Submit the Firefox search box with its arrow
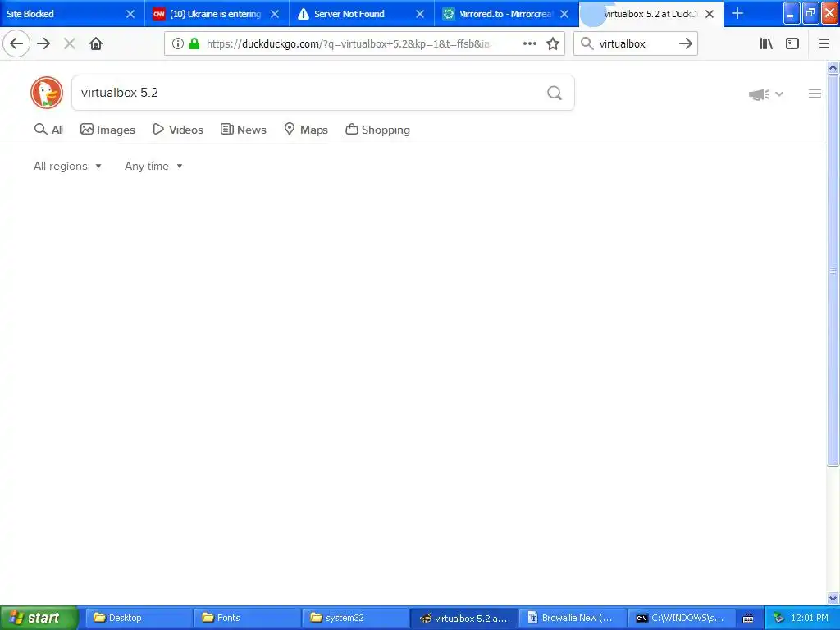 686,43
